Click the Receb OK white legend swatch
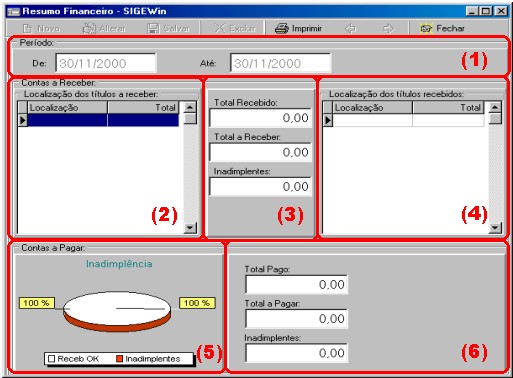The width and height of the screenshot is (513, 378). [51, 359]
